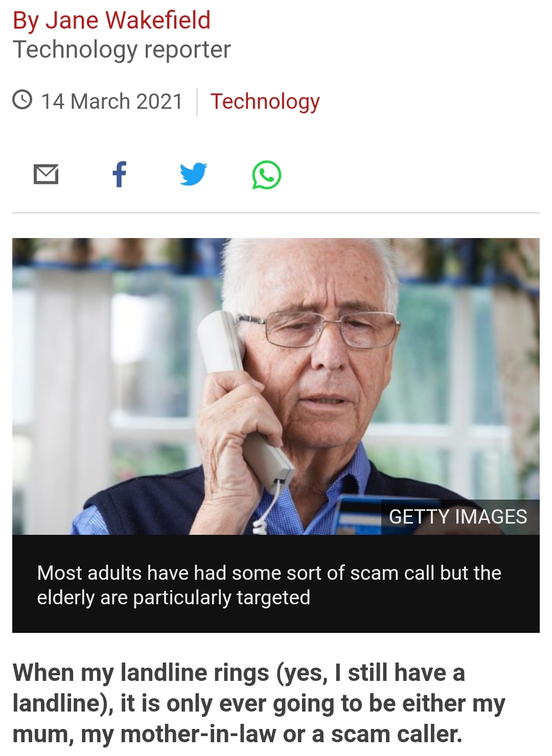Click the caption starting with Most adults

point(269,585)
